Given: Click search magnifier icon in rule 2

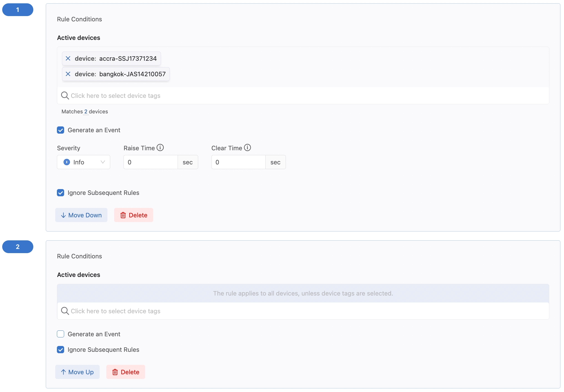Looking at the screenshot, I should click(x=65, y=311).
